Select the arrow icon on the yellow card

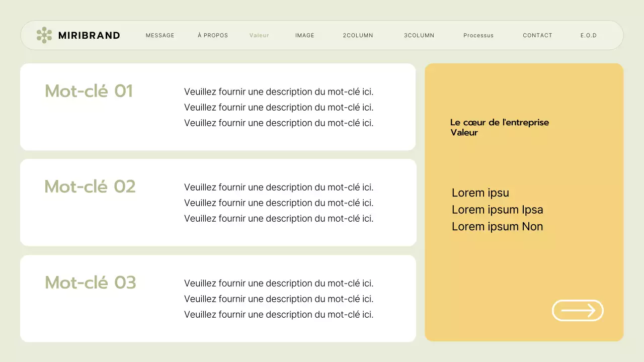[578, 310]
